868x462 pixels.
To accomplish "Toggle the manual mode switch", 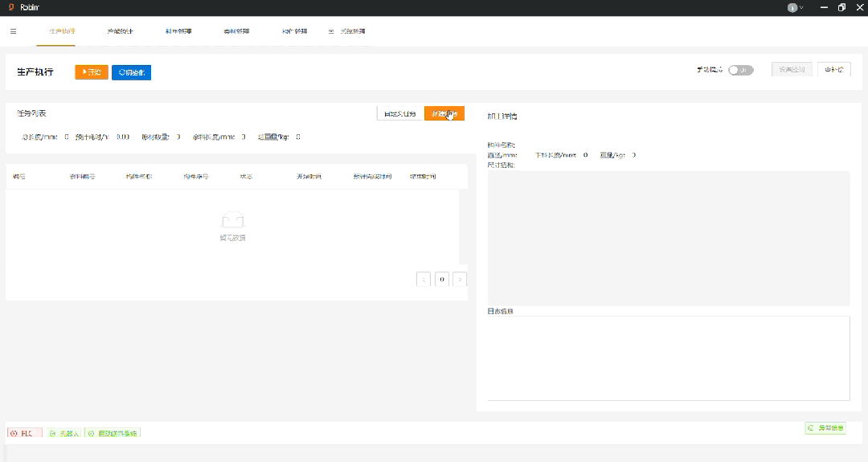I will (x=740, y=70).
